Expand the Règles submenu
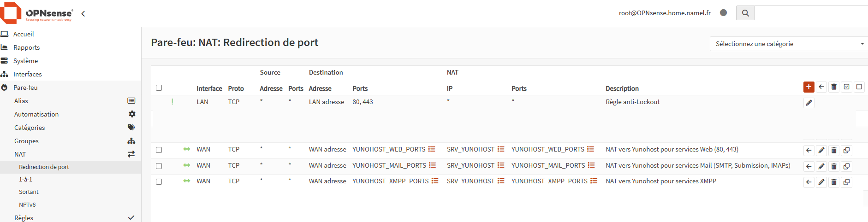 click(x=24, y=218)
